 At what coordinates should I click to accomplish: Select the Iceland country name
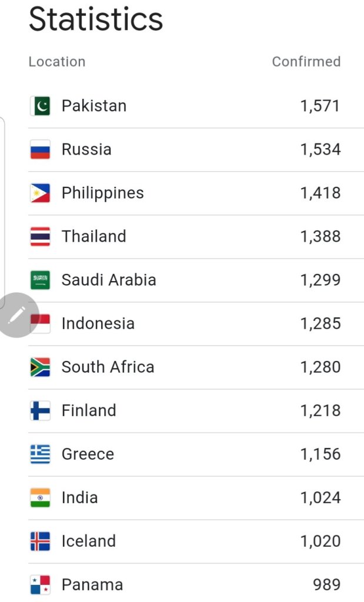tap(88, 541)
